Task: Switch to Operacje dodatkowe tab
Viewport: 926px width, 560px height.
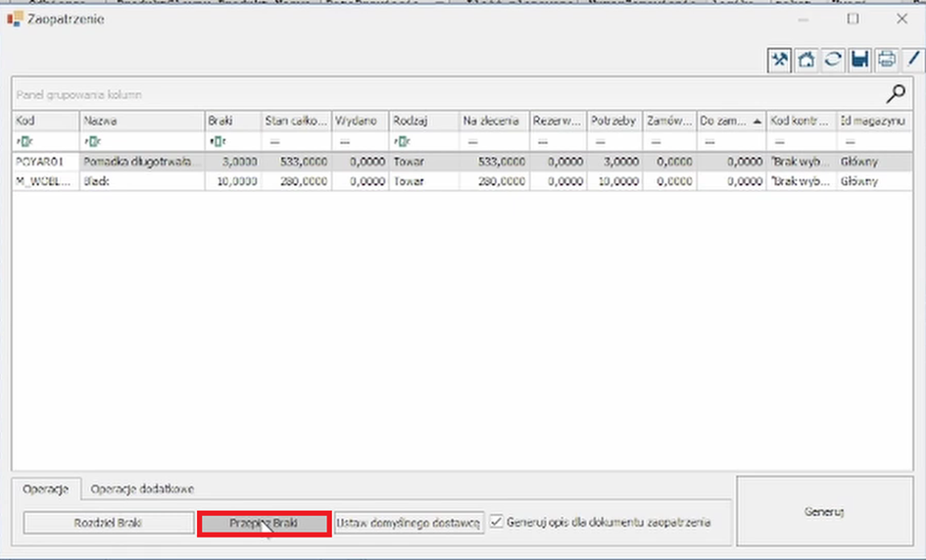Action: click(x=142, y=488)
